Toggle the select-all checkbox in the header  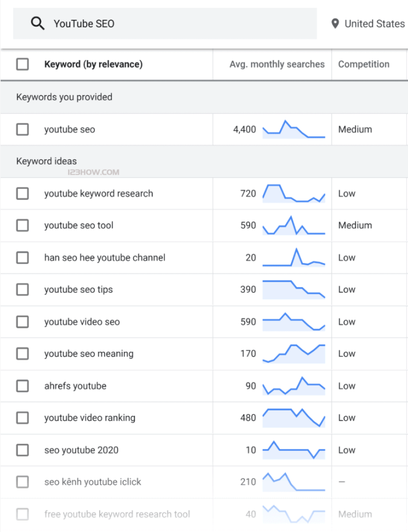(22, 64)
